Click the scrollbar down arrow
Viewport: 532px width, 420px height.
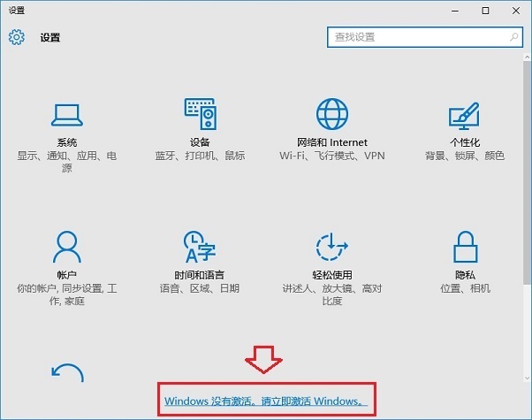[527, 378]
